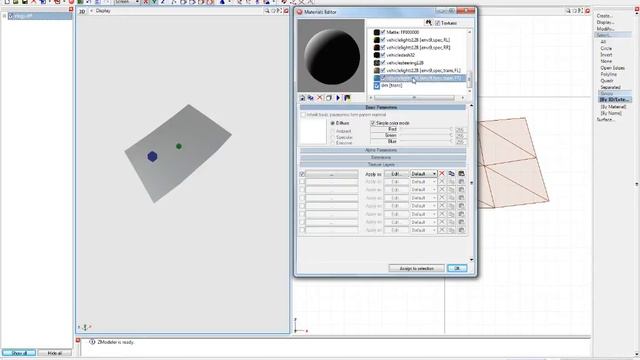Viewport: 640px width, 360px height.
Task: Click Assign to selection button
Action: pos(416,268)
